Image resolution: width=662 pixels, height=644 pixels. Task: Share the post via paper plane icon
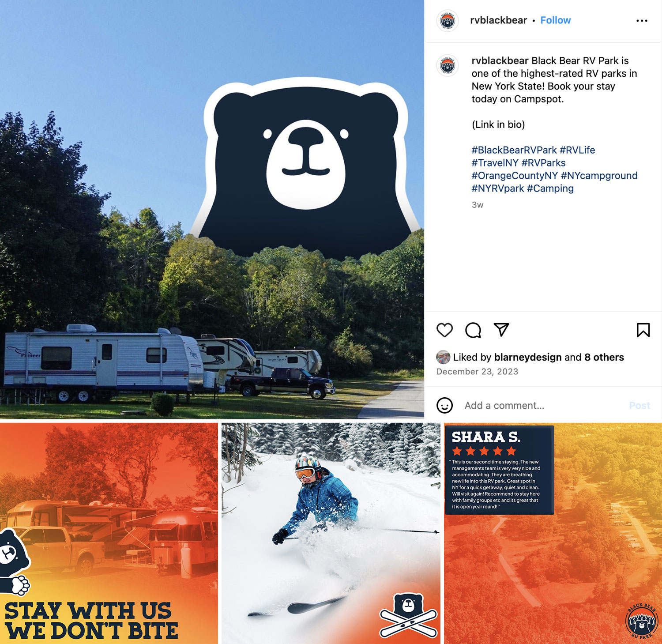[x=501, y=330]
